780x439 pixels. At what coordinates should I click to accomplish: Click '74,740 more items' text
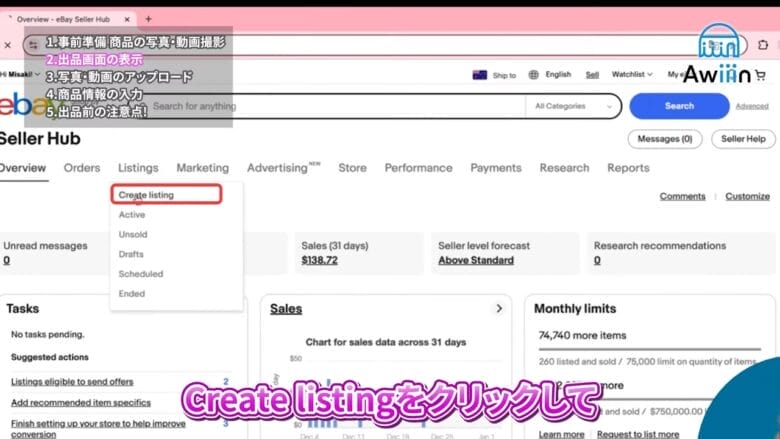tap(582, 336)
